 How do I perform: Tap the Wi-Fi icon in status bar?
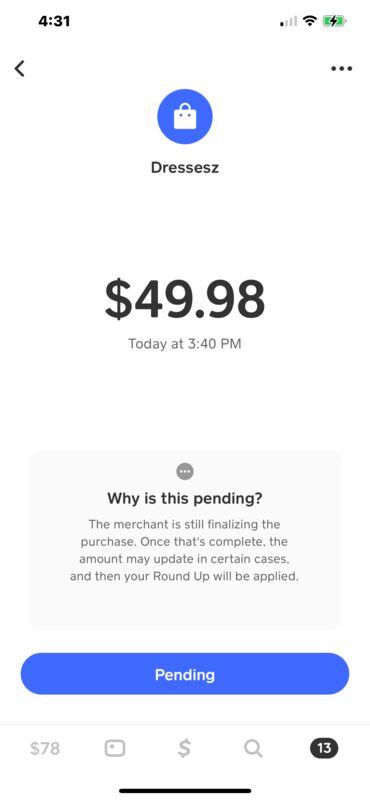pyautogui.click(x=309, y=21)
